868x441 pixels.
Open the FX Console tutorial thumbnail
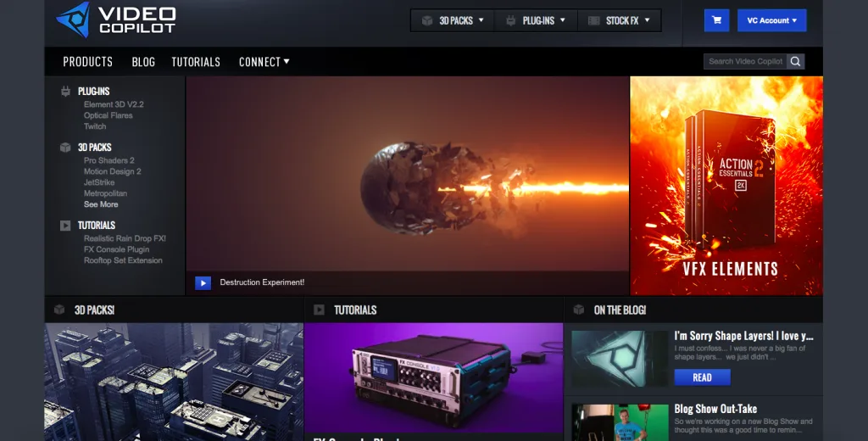pos(433,378)
